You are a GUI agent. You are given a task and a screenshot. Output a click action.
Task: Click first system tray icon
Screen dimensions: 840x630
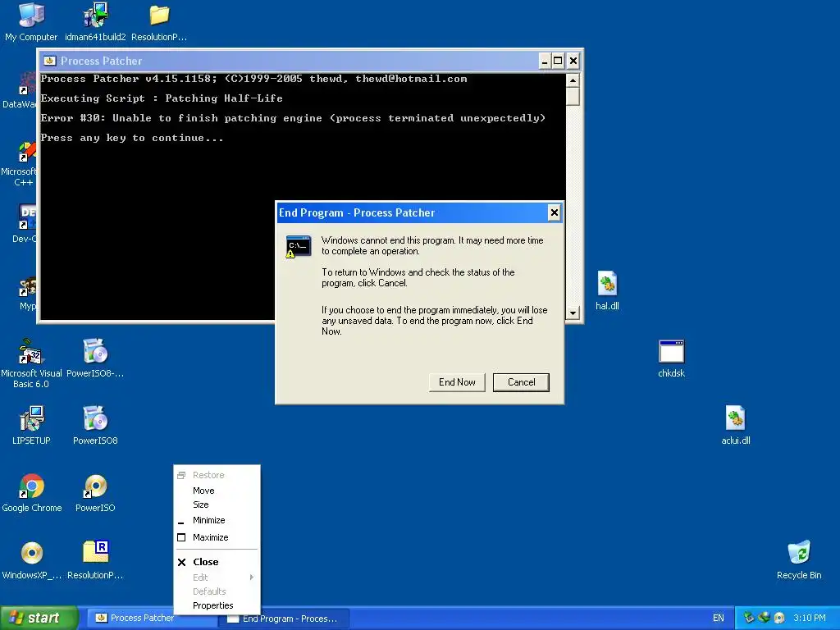point(748,618)
